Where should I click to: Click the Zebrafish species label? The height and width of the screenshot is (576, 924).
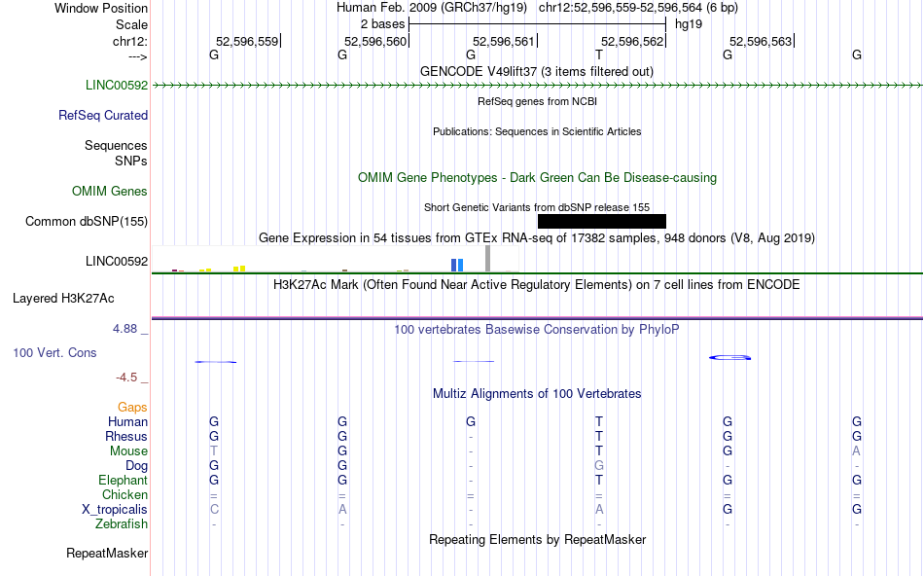pyautogui.click(x=122, y=523)
